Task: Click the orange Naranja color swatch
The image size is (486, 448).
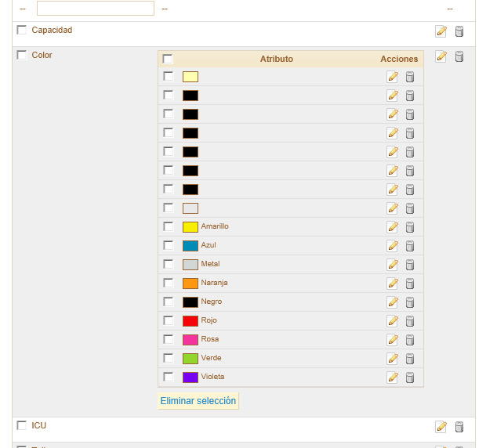Action: (190, 284)
